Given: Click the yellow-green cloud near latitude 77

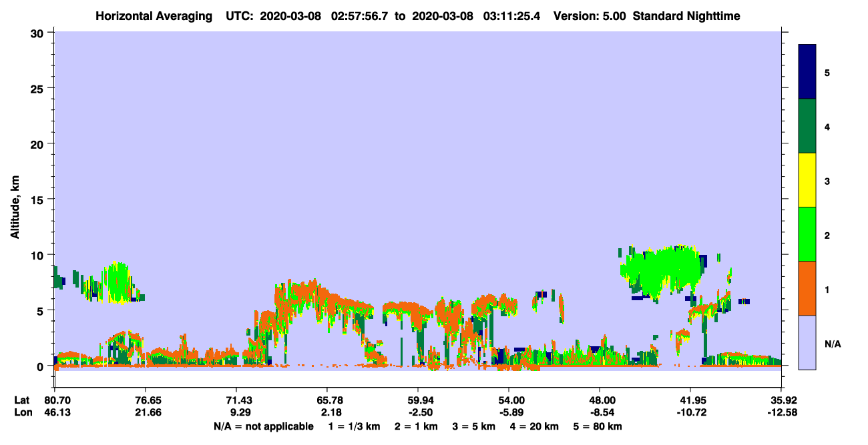Looking at the screenshot, I should pos(118,282).
